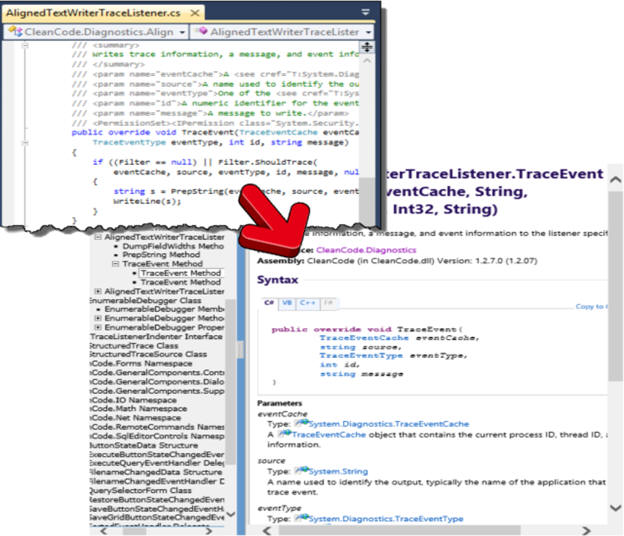Screen dimensions: 624x536
Task: Open the Code.SqlEditorControls Namespace entry
Action: [157, 436]
